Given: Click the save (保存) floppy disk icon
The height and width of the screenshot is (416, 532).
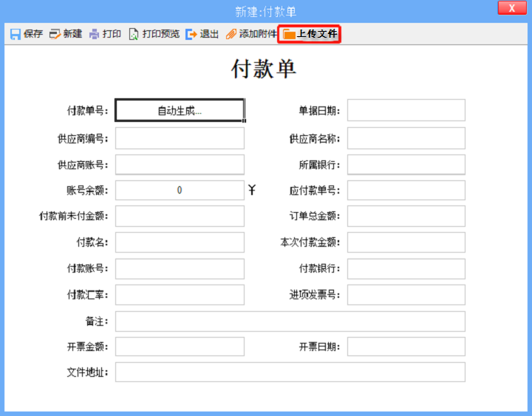Looking at the screenshot, I should click(x=16, y=34).
